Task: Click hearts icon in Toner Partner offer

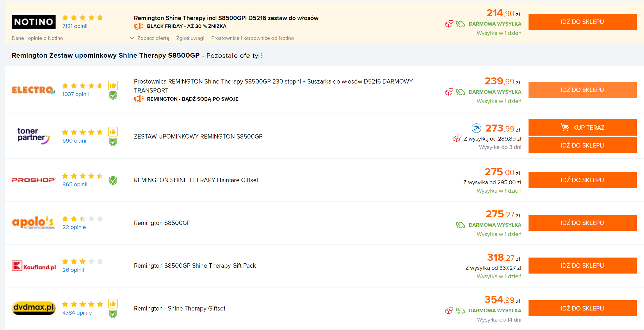Action: (457, 138)
